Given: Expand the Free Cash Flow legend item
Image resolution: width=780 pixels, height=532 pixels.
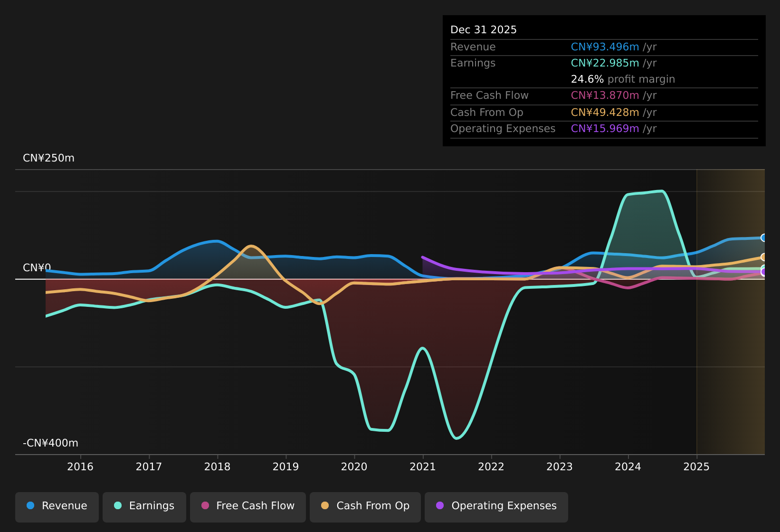Looking at the screenshot, I should tap(247, 506).
